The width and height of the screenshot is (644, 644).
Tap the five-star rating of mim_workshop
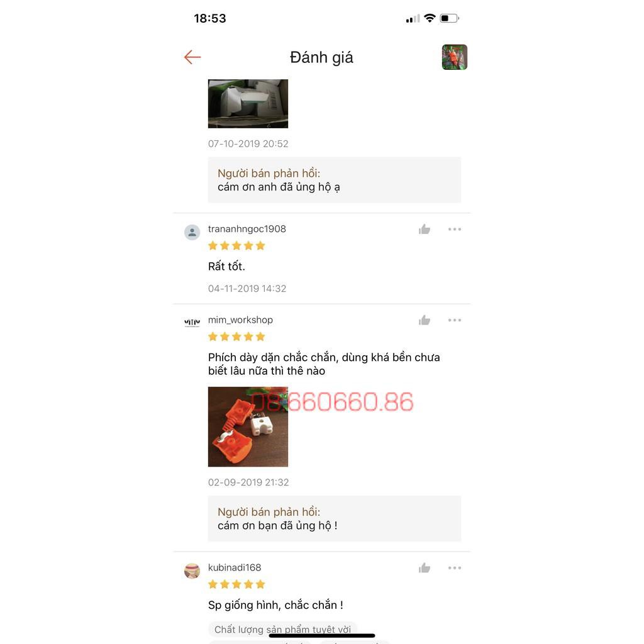point(236,337)
